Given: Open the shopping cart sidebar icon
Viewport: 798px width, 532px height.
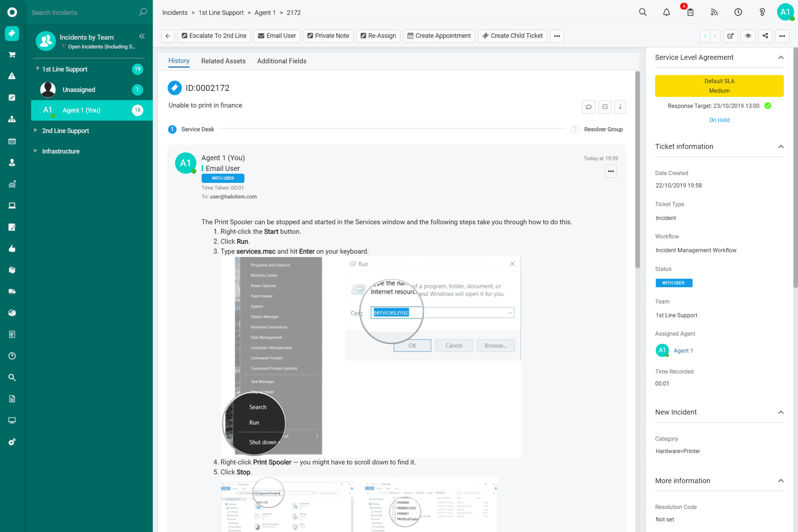Looking at the screenshot, I should pos(12,55).
